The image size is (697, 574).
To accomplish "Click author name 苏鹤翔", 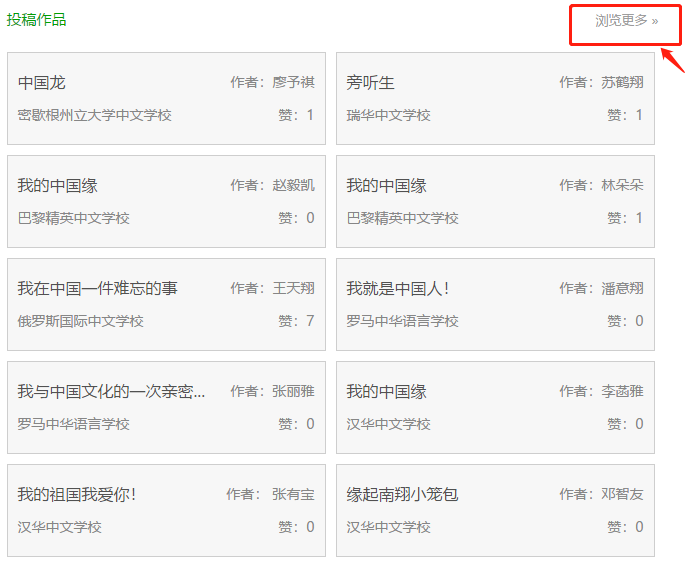I will [x=622, y=82].
